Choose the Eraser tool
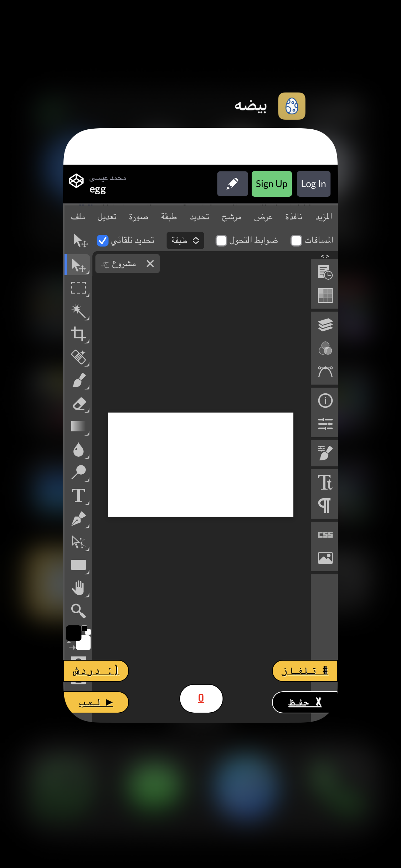The image size is (401, 868). 79,404
